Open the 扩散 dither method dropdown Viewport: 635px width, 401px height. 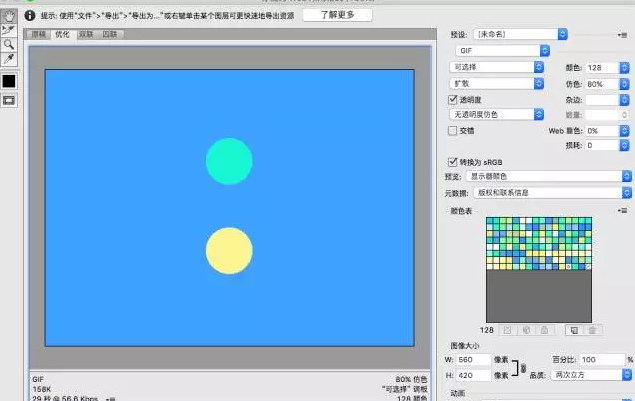(496, 83)
